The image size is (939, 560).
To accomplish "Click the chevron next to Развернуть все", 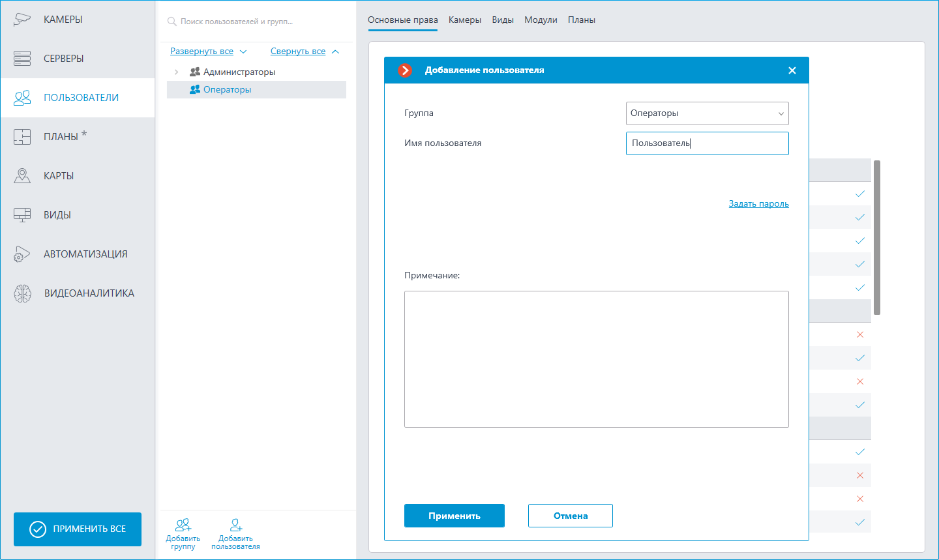I will point(243,52).
